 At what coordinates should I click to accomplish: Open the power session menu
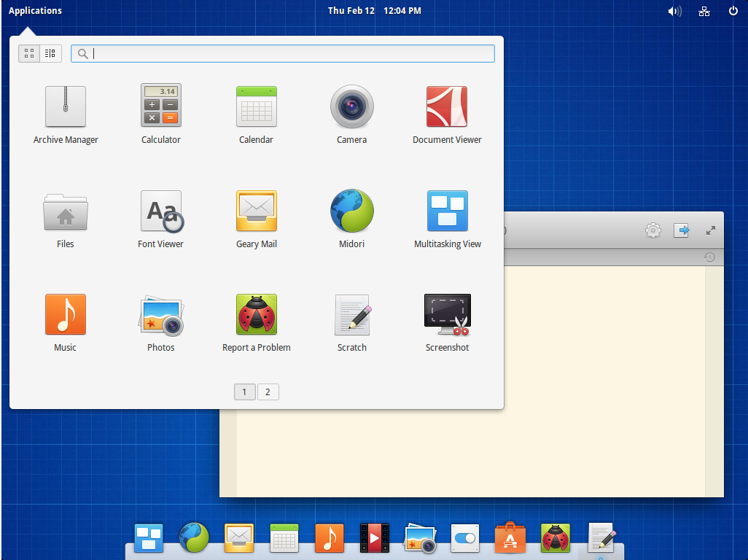pyautogui.click(x=733, y=11)
